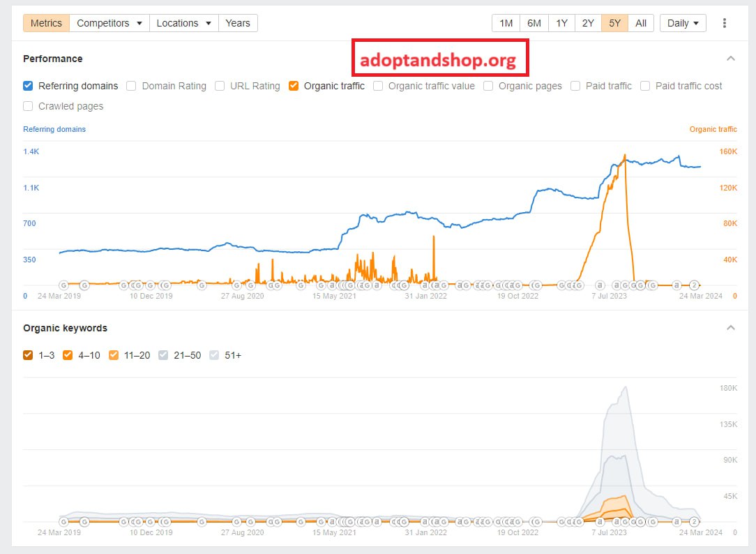Select the Metrics tab
This screenshot has width=756, height=554.
pos(46,23)
